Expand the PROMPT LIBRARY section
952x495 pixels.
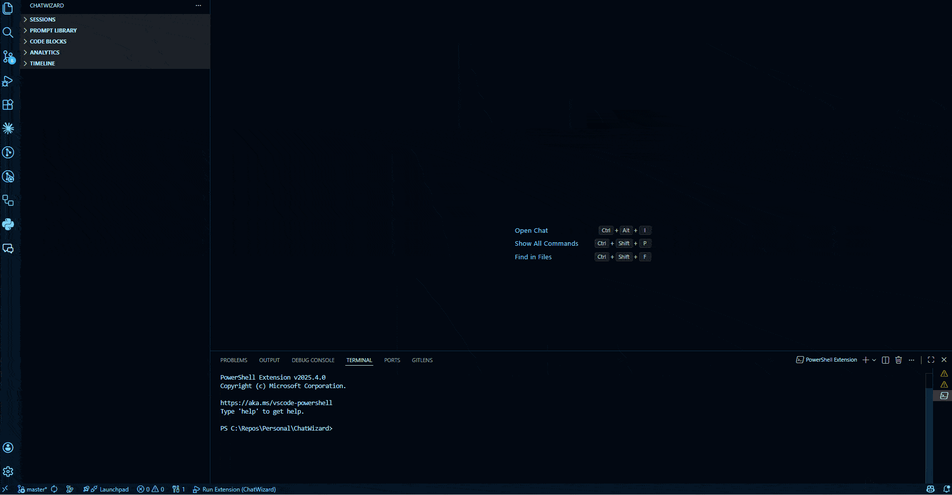(115, 30)
